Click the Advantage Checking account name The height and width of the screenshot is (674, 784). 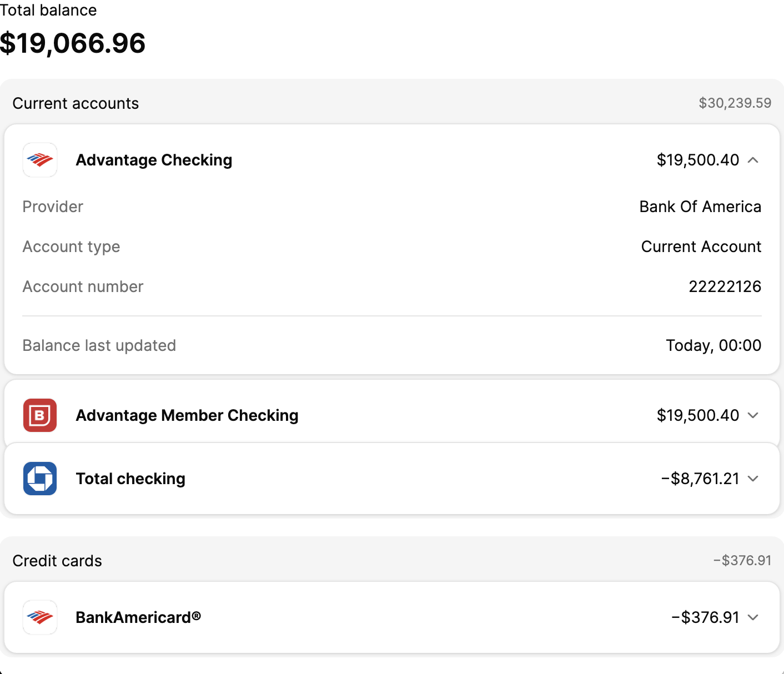(154, 160)
